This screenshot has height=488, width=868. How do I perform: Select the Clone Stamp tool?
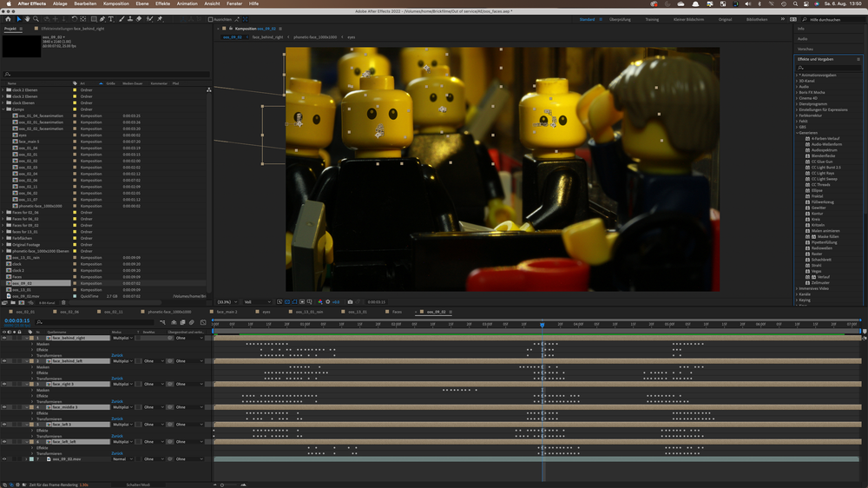coord(131,19)
